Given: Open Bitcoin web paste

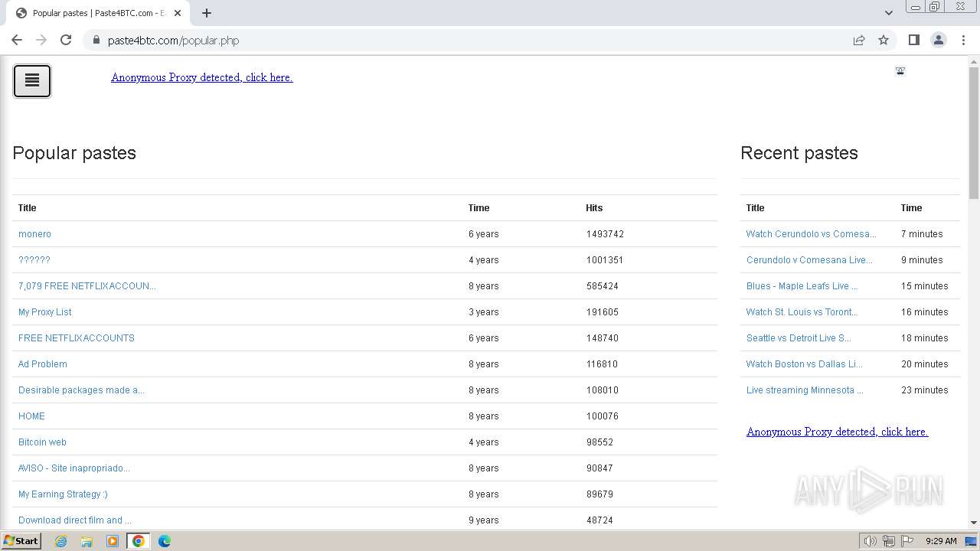Looking at the screenshot, I should (x=42, y=442).
